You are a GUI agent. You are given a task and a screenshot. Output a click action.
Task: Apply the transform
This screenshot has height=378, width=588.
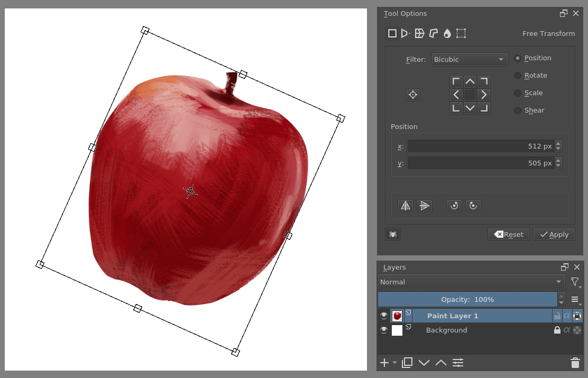point(554,234)
